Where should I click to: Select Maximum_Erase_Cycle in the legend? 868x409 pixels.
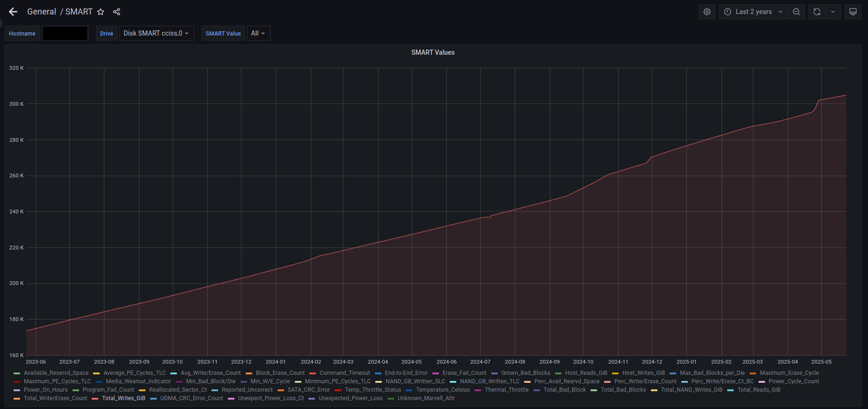(789, 373)
